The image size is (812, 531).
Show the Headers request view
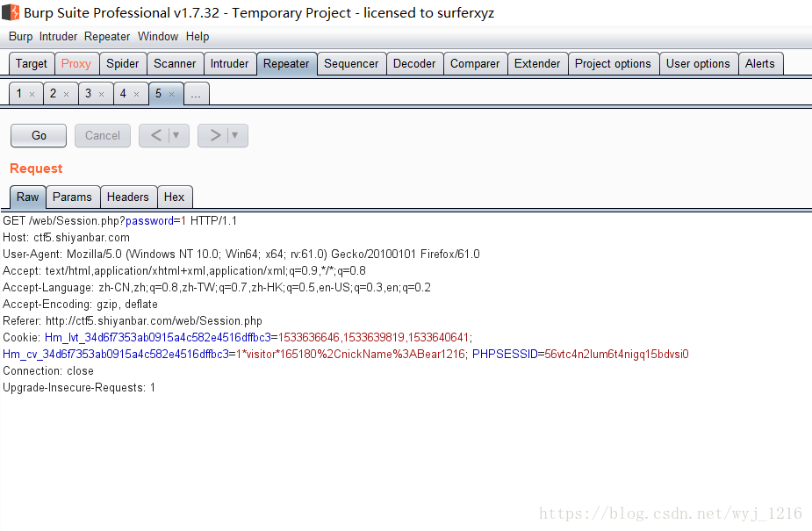click(128, 197)
